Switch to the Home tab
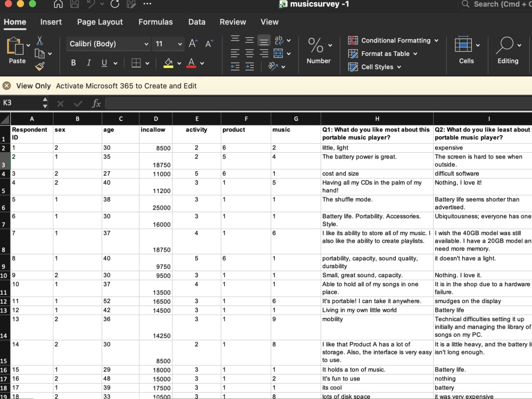The width and height of the screenshot is (532, 399). click(15, 22)
